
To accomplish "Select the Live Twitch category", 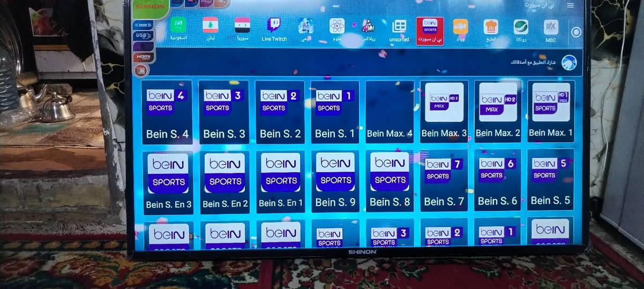I will click(274, 29).
